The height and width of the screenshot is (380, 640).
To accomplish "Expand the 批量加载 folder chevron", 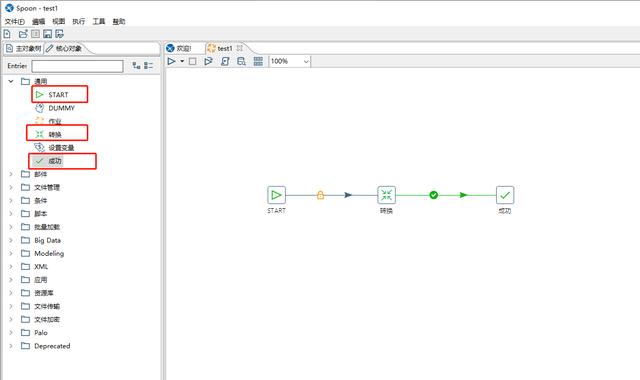I will pos(11,227).
